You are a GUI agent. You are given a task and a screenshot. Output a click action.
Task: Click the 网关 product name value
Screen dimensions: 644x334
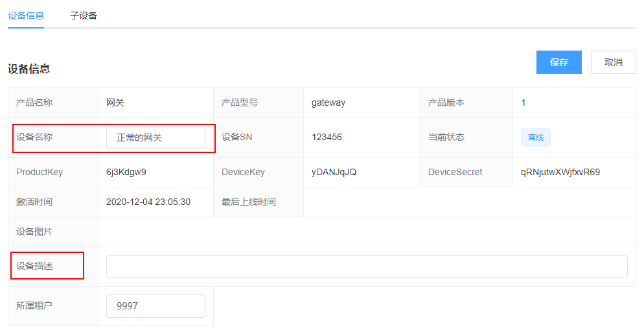(x=115, y=102)
